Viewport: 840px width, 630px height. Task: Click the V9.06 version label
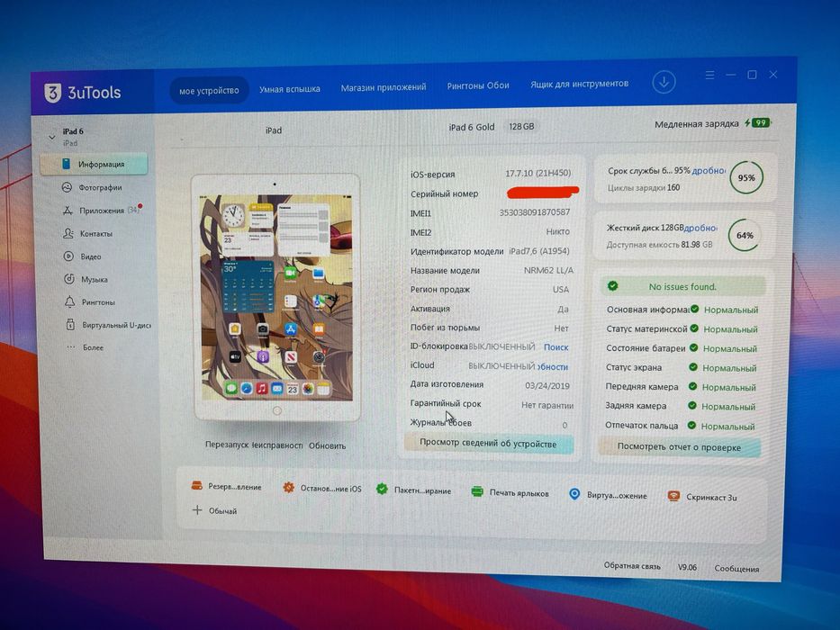tap(687, 567)
